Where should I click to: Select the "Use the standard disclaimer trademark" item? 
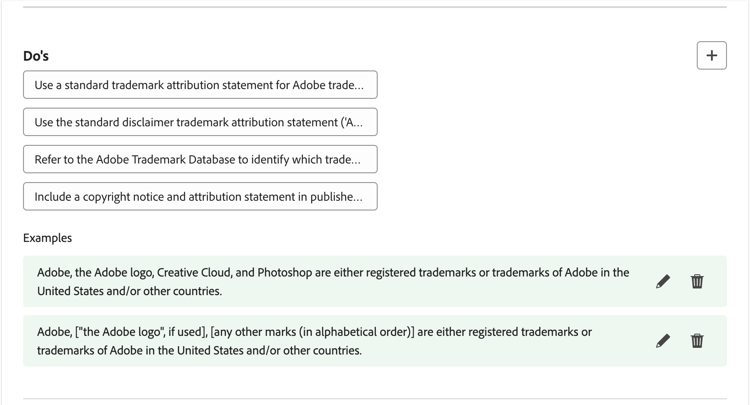pos(200,122)
